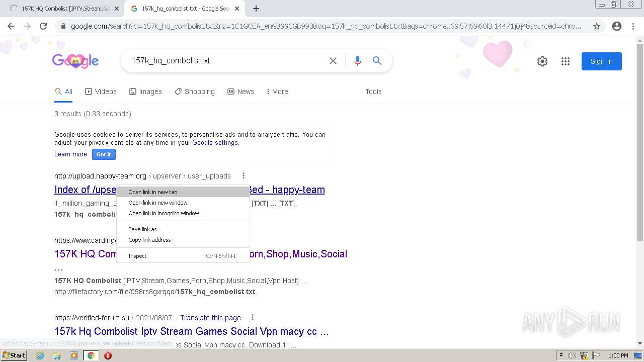Open three-dot menu beside verified-forum result
Screen dimensions: 644x362
click(253, 318)
